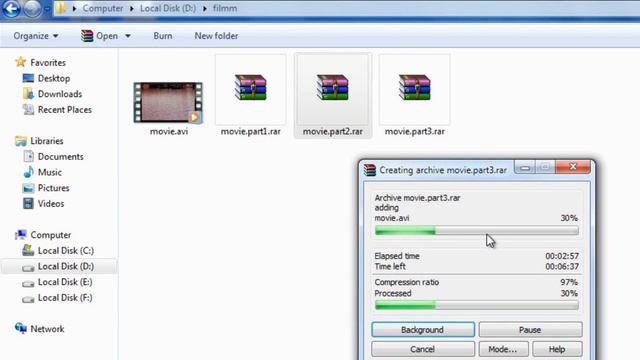The width and height of the screenshot is (640, 360).
Task: Select Favorites in the navigation pane
Action: click(x=48, y=62)
